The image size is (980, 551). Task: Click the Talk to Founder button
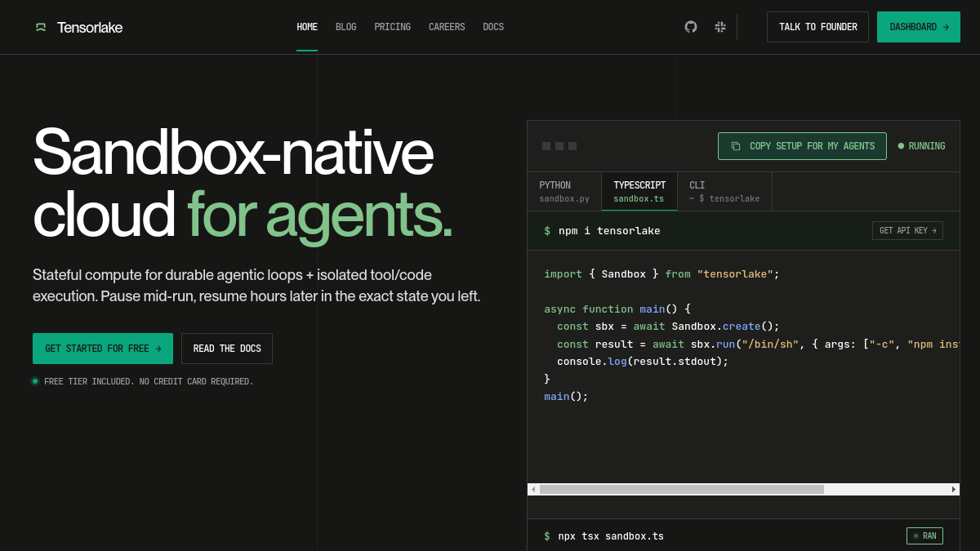(x=817, y=27)
